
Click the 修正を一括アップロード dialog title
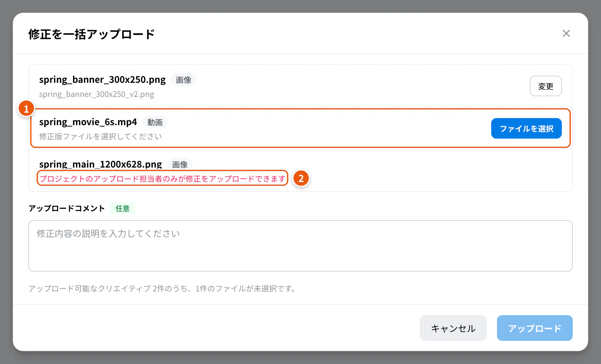(x=91, y=34)
